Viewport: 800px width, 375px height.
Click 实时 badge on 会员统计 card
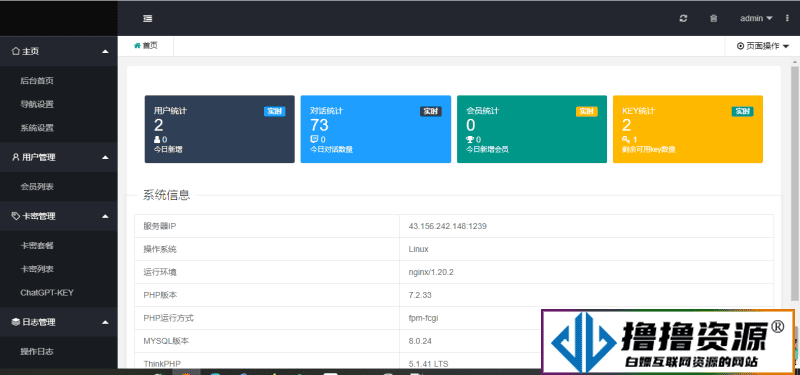587,111
